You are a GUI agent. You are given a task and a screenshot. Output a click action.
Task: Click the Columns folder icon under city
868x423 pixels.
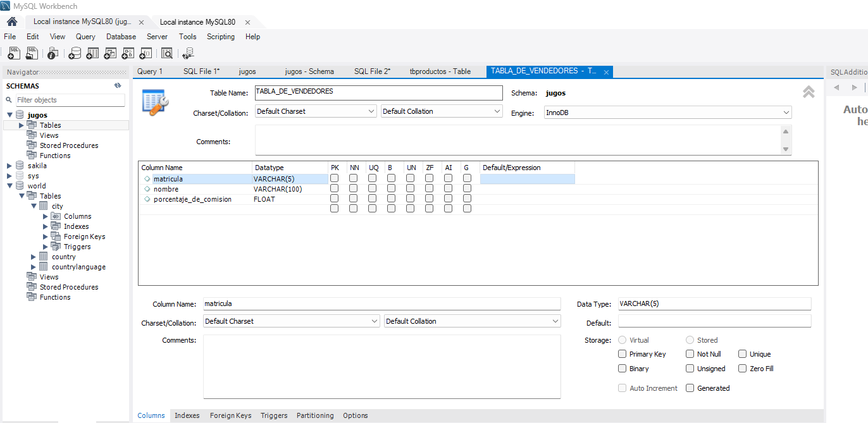click(56, 216)
